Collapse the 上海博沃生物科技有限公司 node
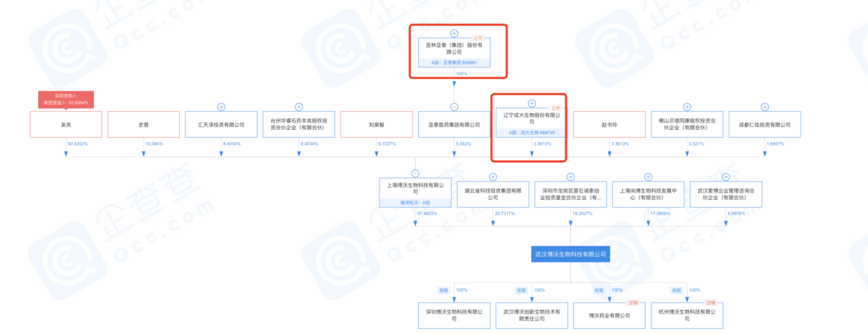 coord(415,173)
